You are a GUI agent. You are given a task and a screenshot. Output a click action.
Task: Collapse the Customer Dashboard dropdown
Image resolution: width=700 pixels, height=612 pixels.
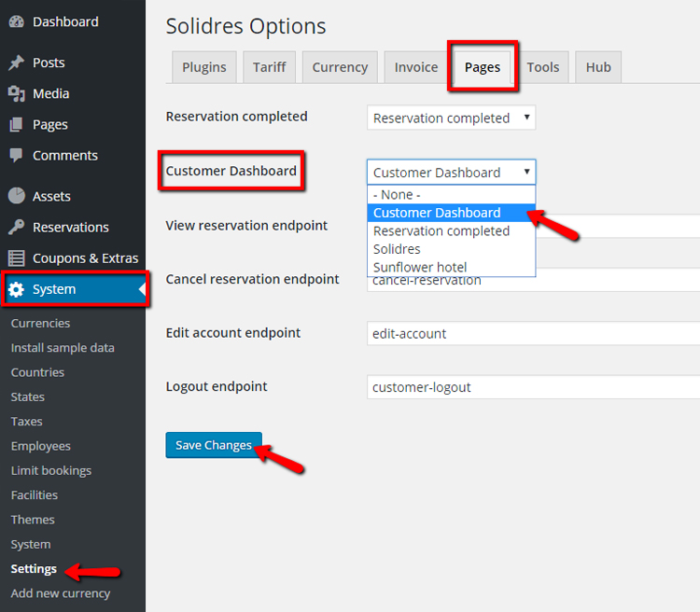click(451, 173)
